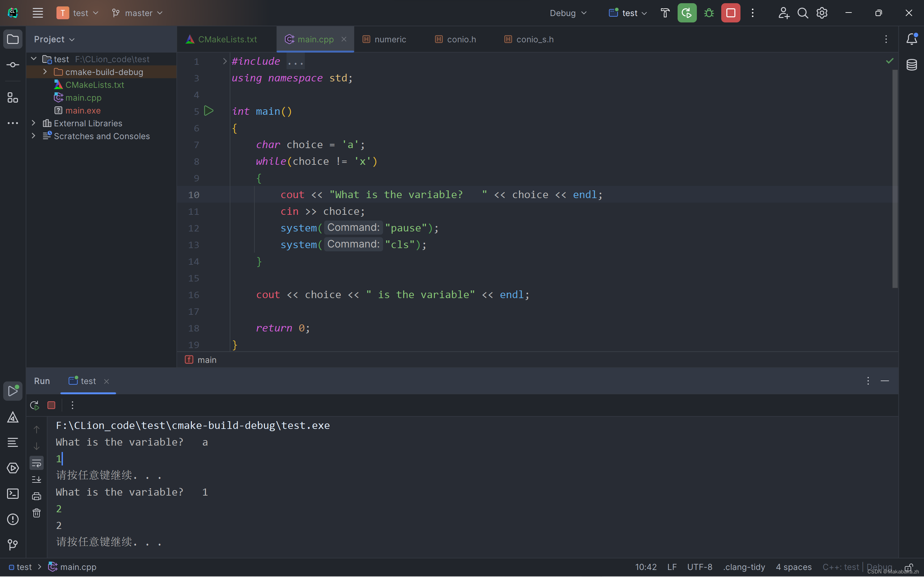Stop the running program using the red stop icon
Image resolution: width=924 pixels, height=577 pixels.
[731, 13]
